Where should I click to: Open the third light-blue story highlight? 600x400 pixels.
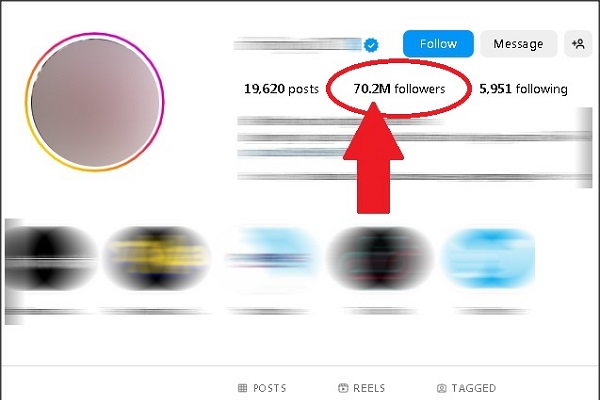pyautogui.click(x=272, y=258)
